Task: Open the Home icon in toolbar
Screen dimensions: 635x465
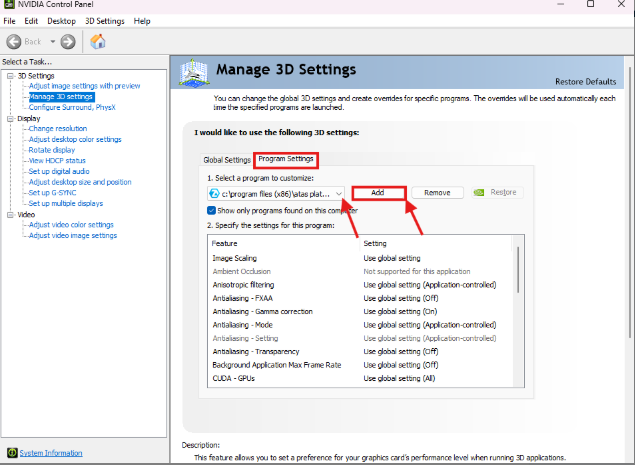Action: click(x=98, y=41)
